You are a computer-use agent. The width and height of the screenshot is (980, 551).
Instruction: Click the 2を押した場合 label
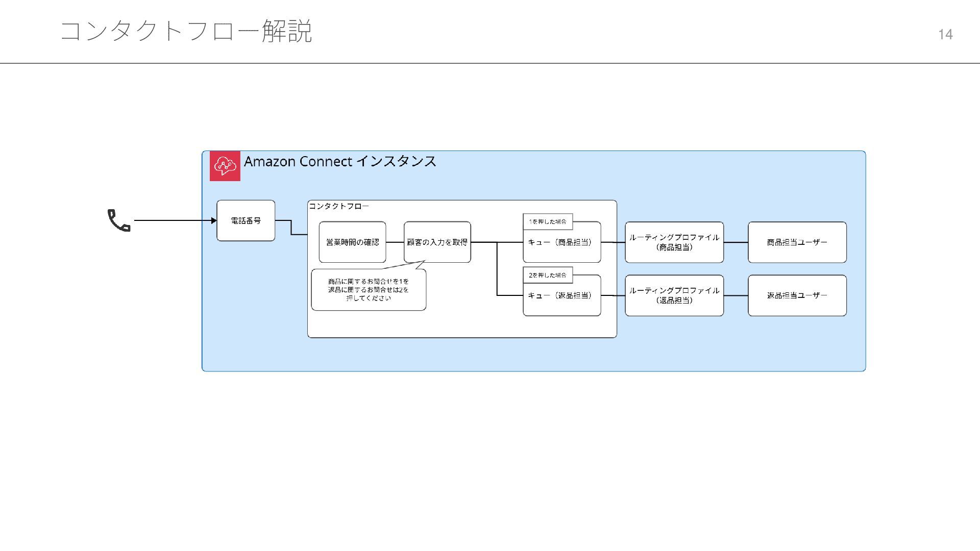click(547, 275)
